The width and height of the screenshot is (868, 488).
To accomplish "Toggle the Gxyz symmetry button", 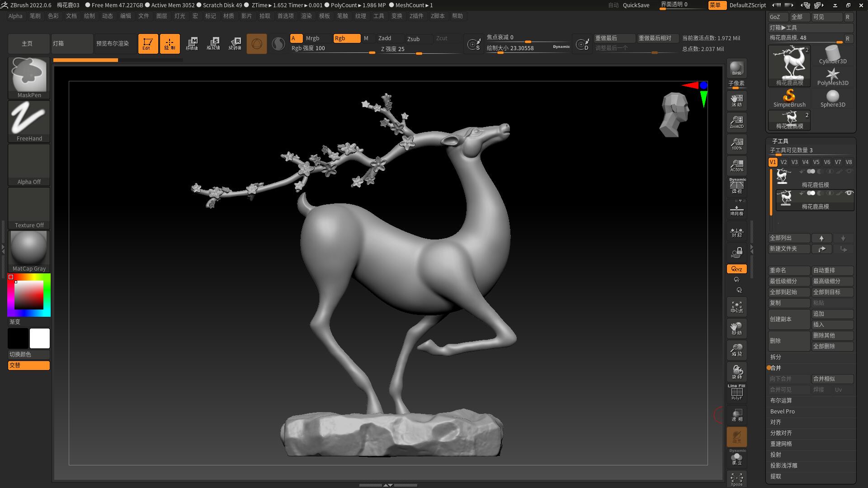I will point(736,268).
